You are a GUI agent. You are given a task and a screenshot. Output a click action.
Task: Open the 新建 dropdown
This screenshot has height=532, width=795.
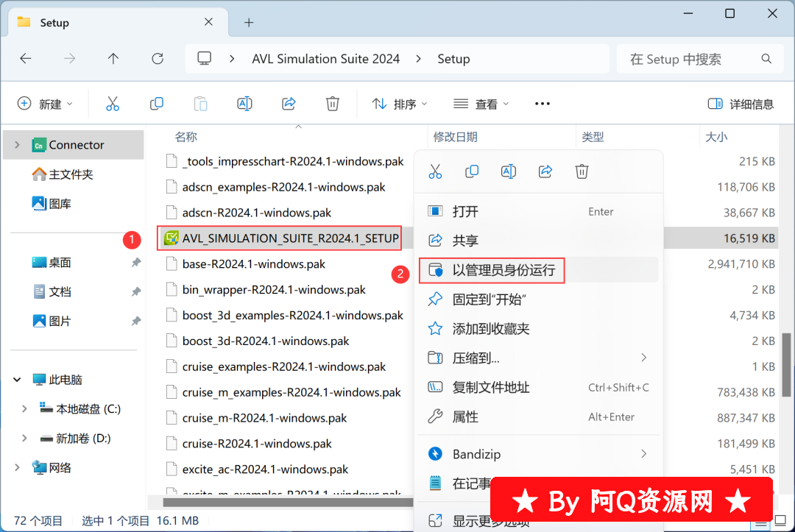pos(45,104)
